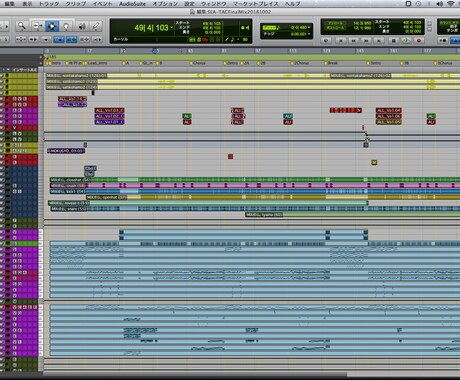Toggle the last button in the lower tool row

[97, 39]
